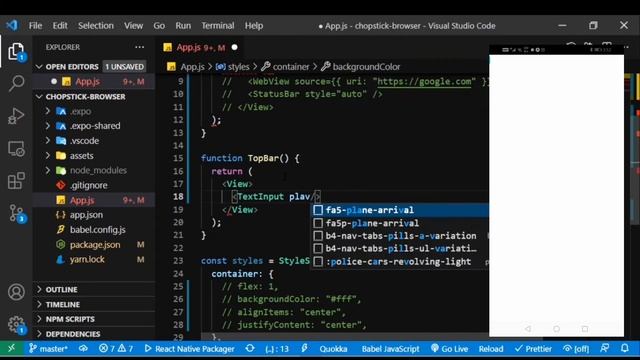Toggle the [off] eye status item
This screenshot has height=360, width=640.
pyautogui.click(x=576, y=349)
